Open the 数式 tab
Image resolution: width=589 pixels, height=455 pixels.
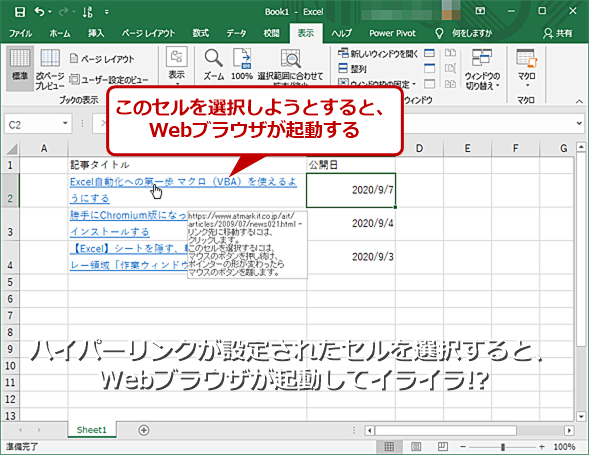coord(201,33)
